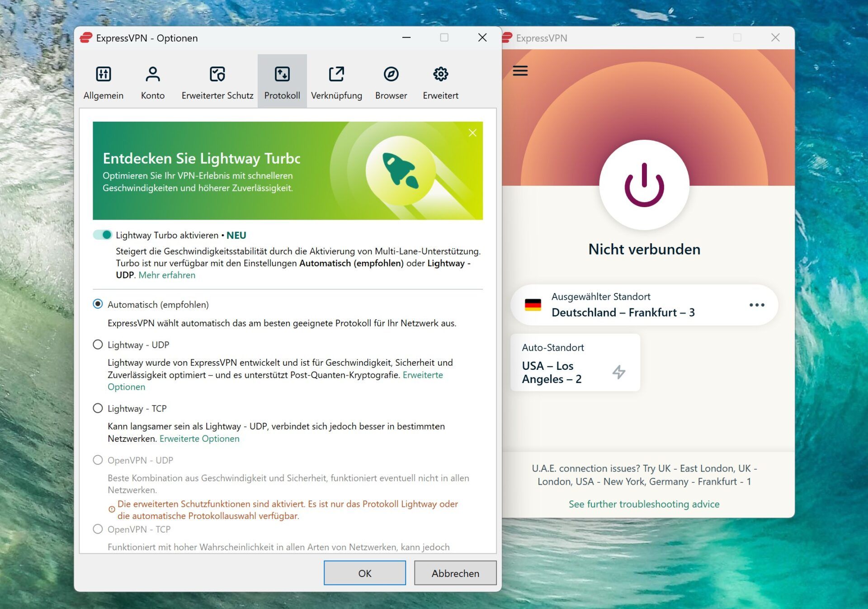The height and width of the screenshot is (609, 868).
Task: Click ExpressVPN logo in main window title
Action: pyautogui.click(x=507, y=38)
